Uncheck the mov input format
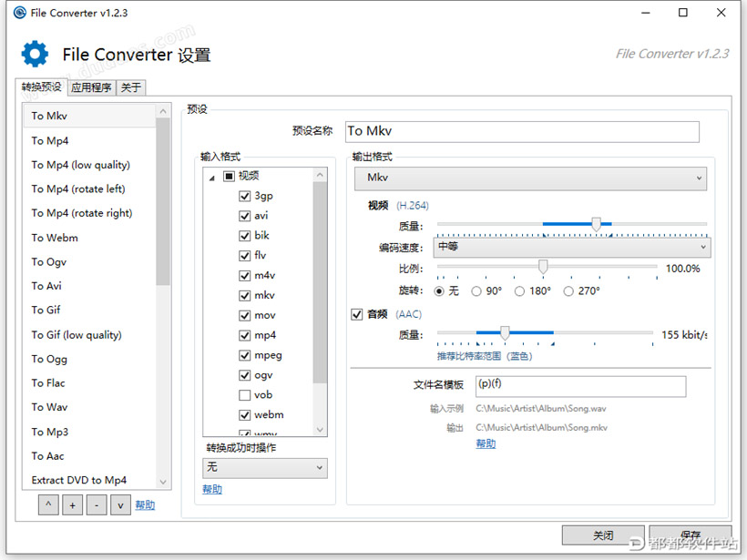The image size is (747, 560). pos(244,315)
